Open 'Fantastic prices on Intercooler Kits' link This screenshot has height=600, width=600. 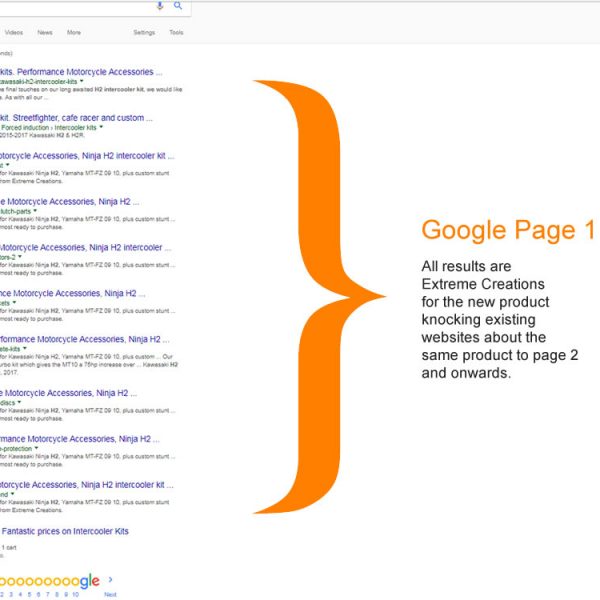pos(65,531)
